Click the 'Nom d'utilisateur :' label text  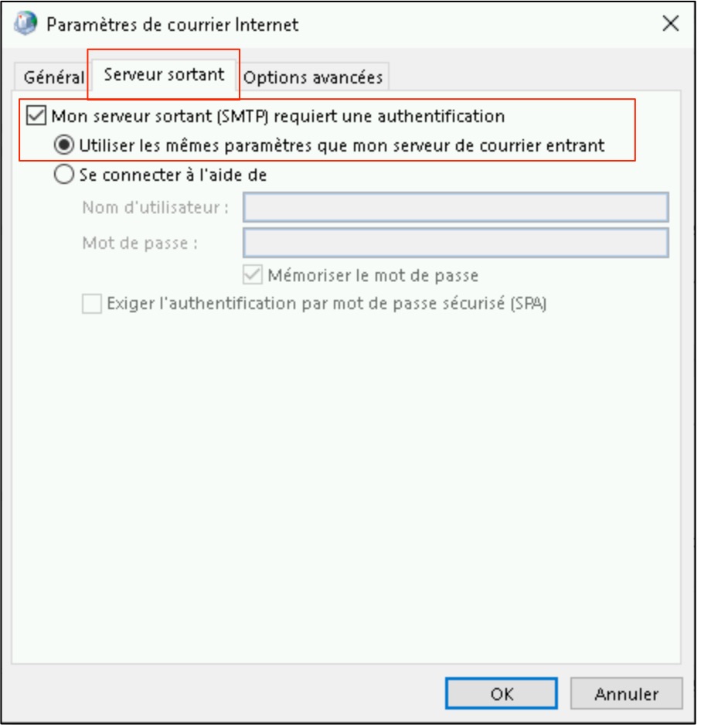[x=155, y=207]
